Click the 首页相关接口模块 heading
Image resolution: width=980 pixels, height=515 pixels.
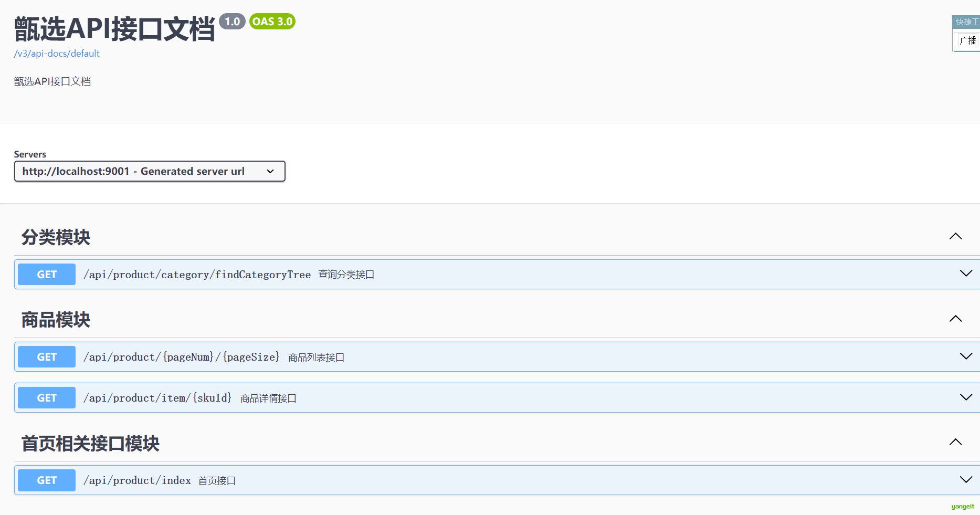pyautogui.click(x=90, y=444)
